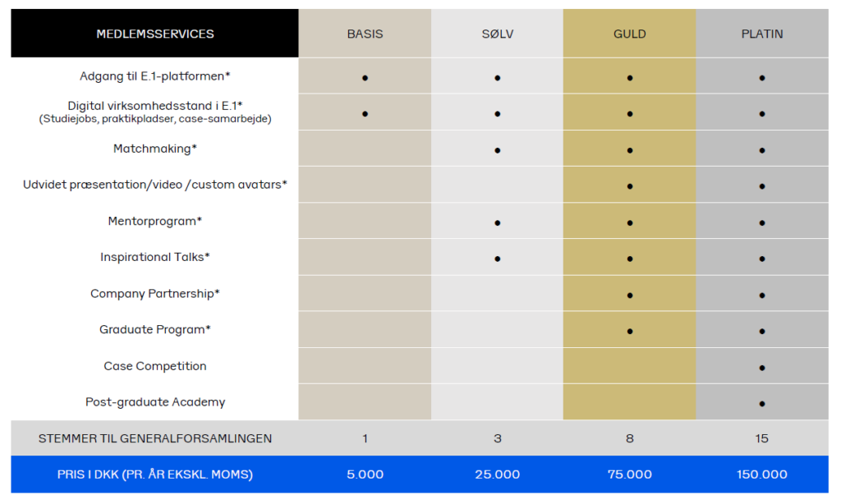Click the GULD dot for Graduate Program
This screenshot has height=504, width=841.
630,332
